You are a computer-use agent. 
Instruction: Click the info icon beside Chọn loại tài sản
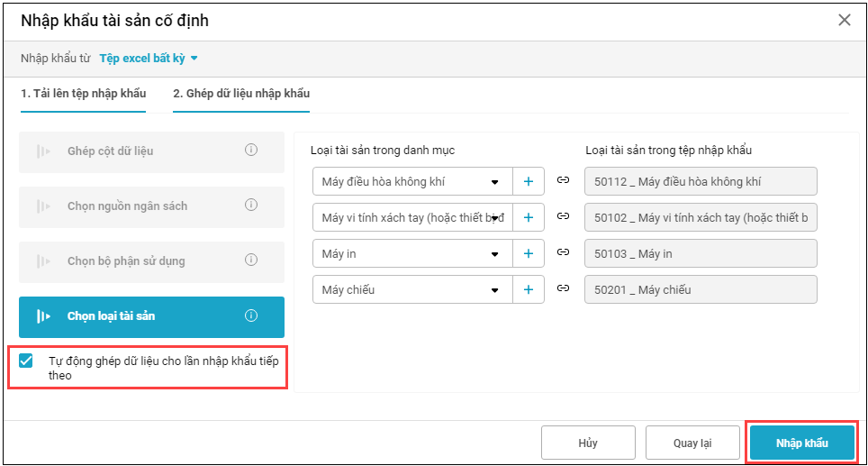pos(251,315)
